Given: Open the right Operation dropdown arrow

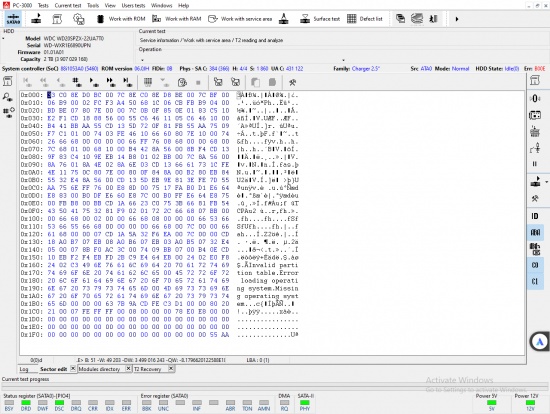Looking at the screenshot, I should [343, 60].
